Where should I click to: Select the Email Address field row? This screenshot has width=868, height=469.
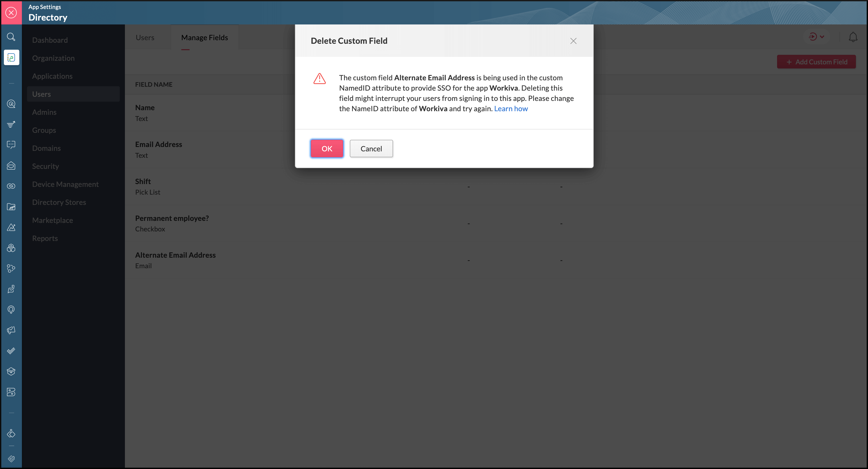[x=496, y=150]
